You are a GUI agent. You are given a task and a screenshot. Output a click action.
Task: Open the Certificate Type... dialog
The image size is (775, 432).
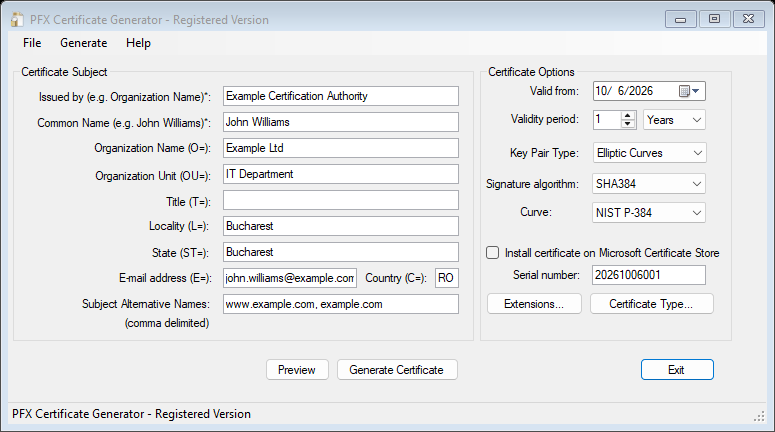pos(651,303)
